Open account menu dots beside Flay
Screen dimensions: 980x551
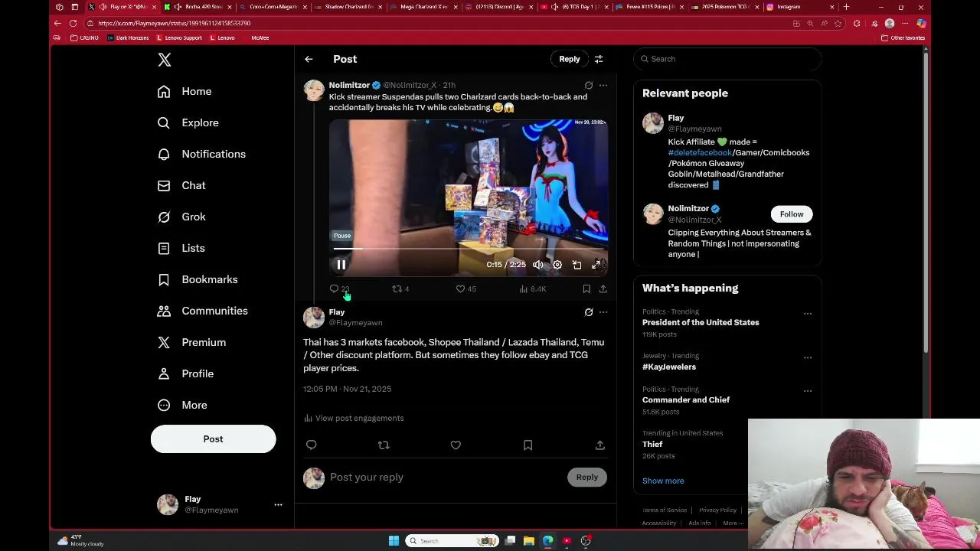tap(279, 504)
